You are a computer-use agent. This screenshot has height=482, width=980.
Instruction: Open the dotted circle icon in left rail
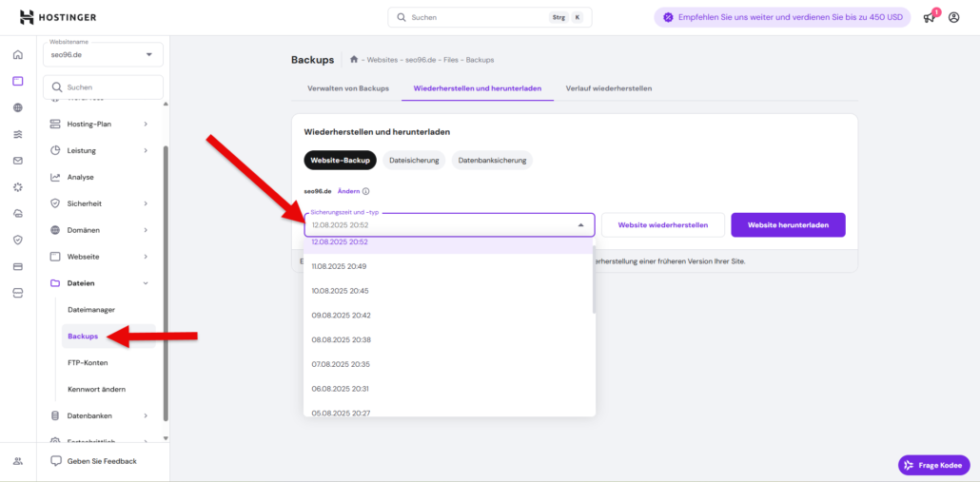point(17,186)
